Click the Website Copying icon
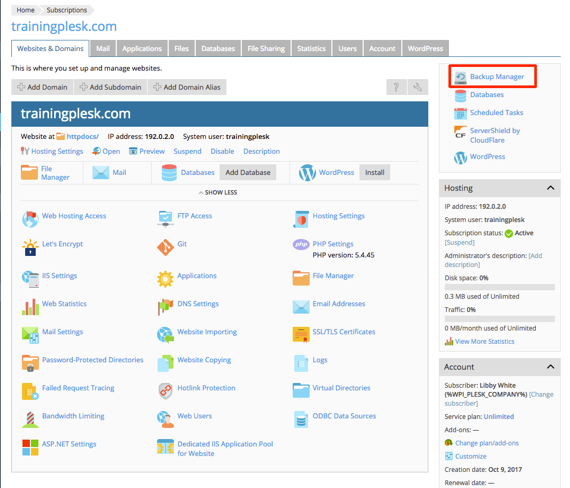The width and height of the screenshot is (570, 488). point(165,363)
